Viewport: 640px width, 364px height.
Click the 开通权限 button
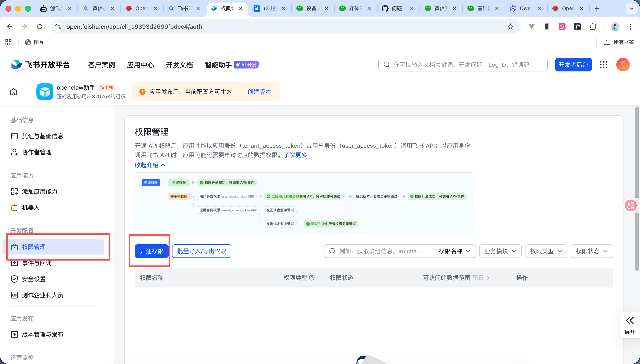152,251
